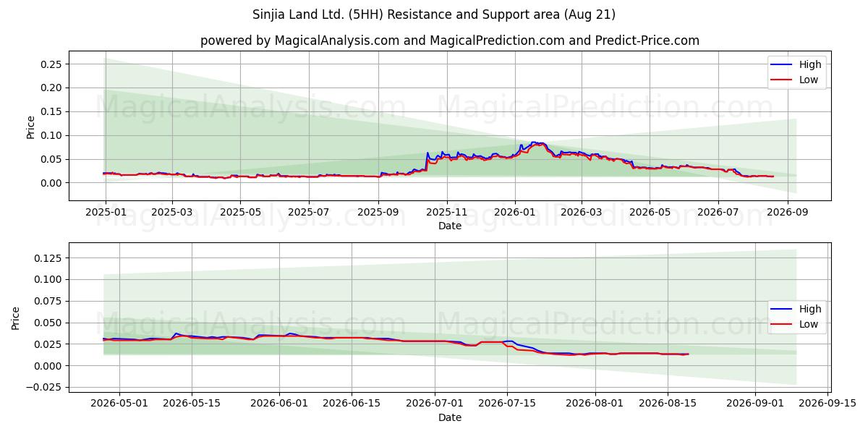Click the 'High' legend entry in bottom chart
The height and width of the screenshot is (434, 868).
[x=796, y=309]
